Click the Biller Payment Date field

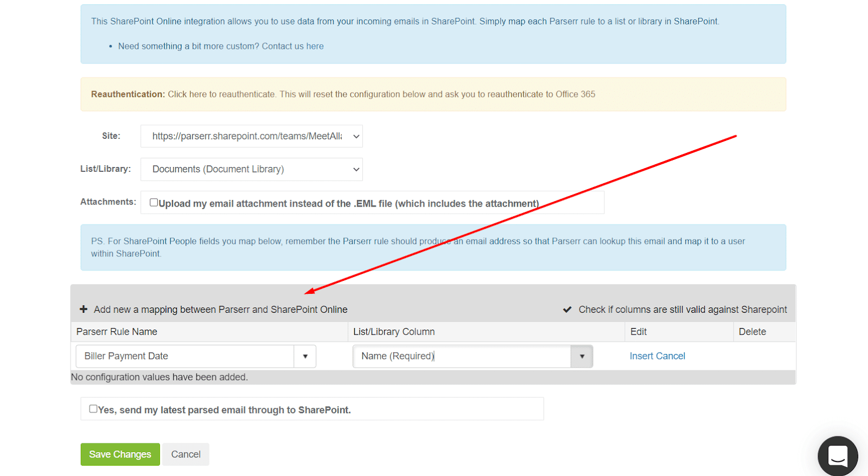(x=186, y=356)
